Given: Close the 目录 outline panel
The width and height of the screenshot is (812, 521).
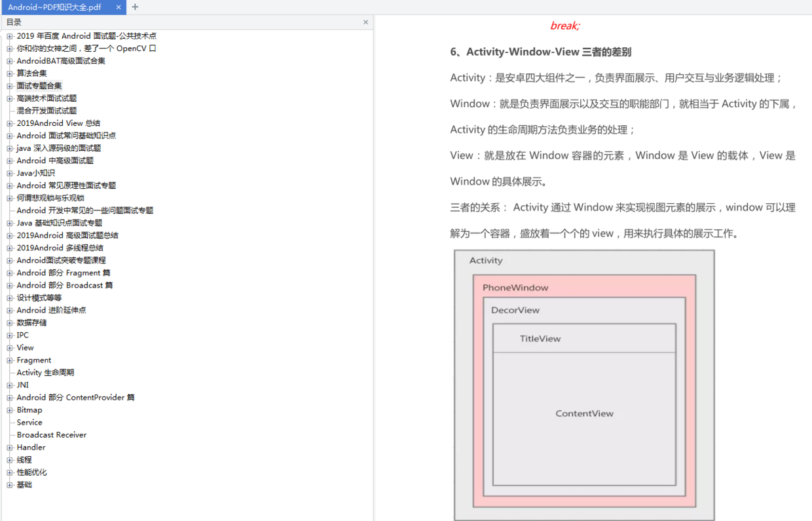Looking at the screenshot, I should point(366,22).
